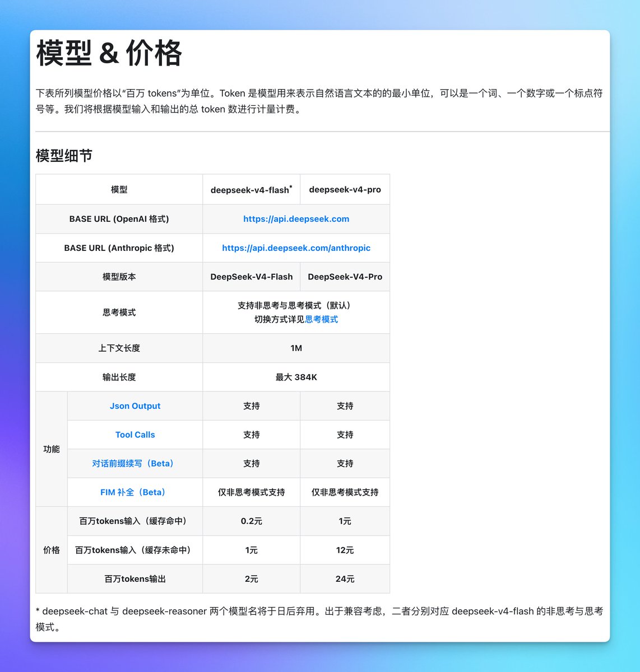Select the DeepSeek-V4-Flash version cell
The image size is (640, 672).
[x=252, y=277]
